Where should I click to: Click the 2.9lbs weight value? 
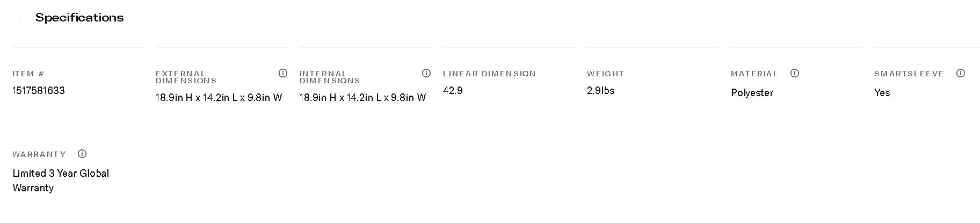tap(600, 91)
